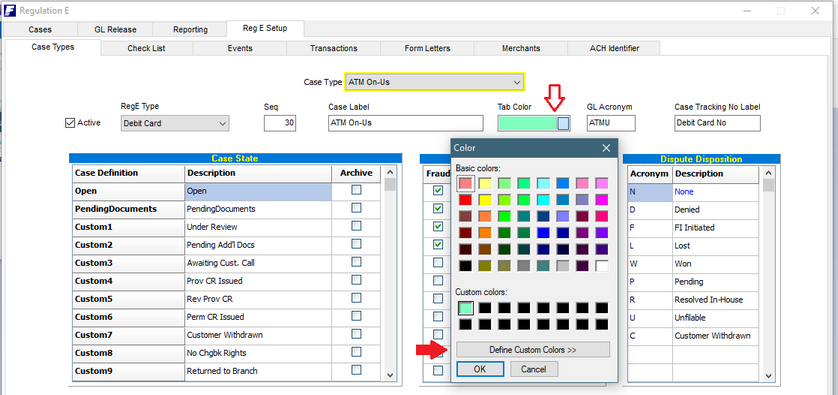The width and height of the screenshot is (838, 395).
Task: Select the 'Resolved In-House' disposition
Action: [x=693, y=300]
